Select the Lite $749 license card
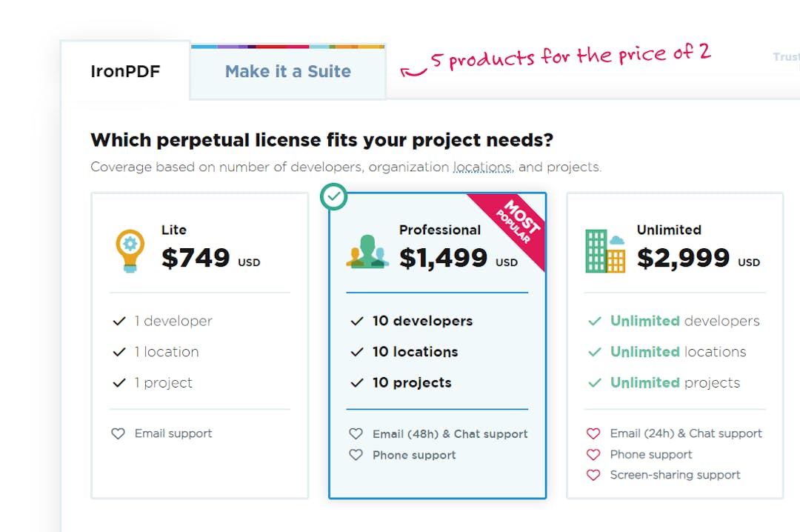This screenshot has height=532, width=800. (199, 345)
